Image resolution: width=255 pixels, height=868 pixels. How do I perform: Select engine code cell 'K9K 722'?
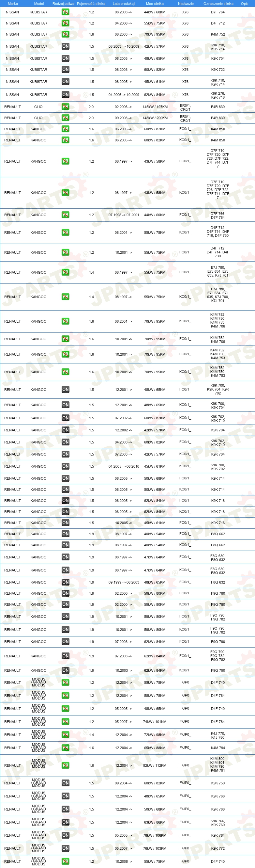tap(217, 70)
